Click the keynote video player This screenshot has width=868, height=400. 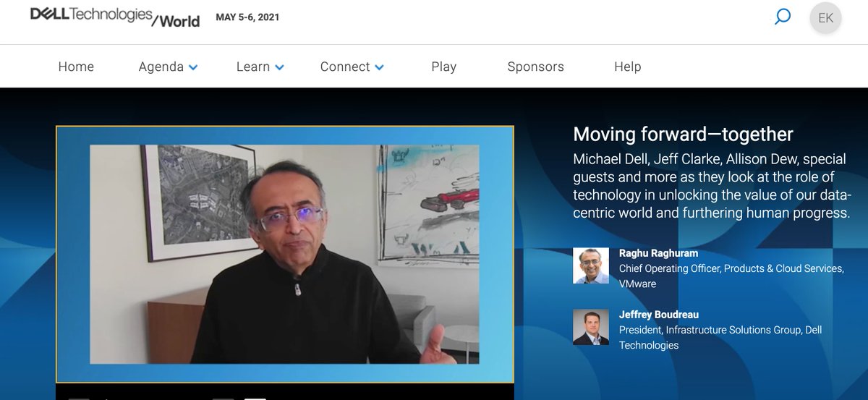pyautogui.click(x=285, y=254)
